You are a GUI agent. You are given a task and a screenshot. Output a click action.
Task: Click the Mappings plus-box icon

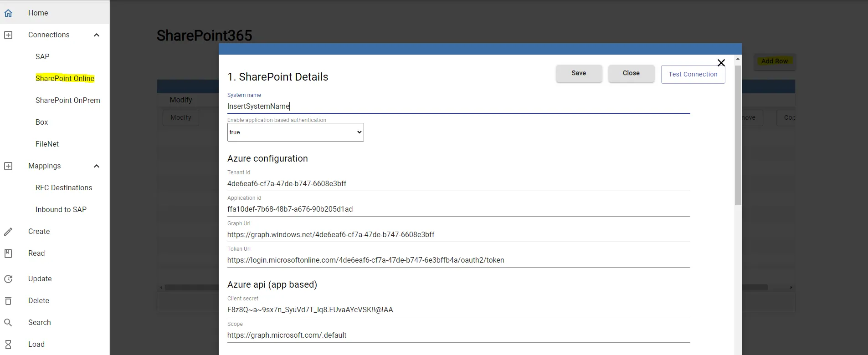coord(8,166)
